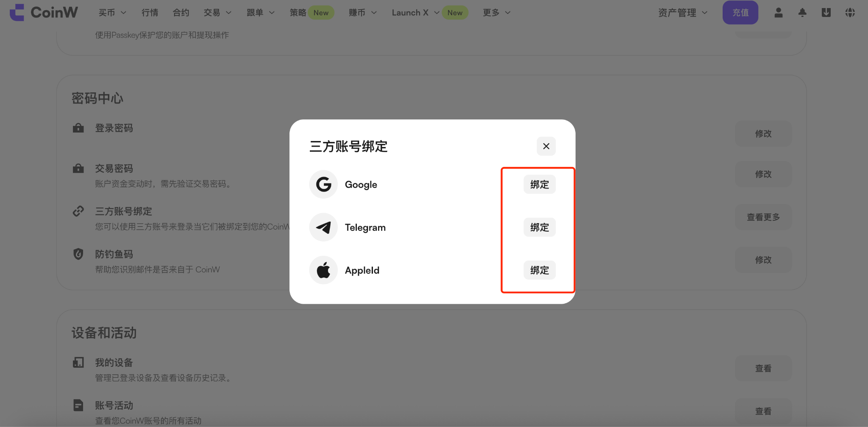Click 查看更多 for 三方账号绑定
Image resolution: width=868 pixels, height=427 pixels.
[763, 217]
